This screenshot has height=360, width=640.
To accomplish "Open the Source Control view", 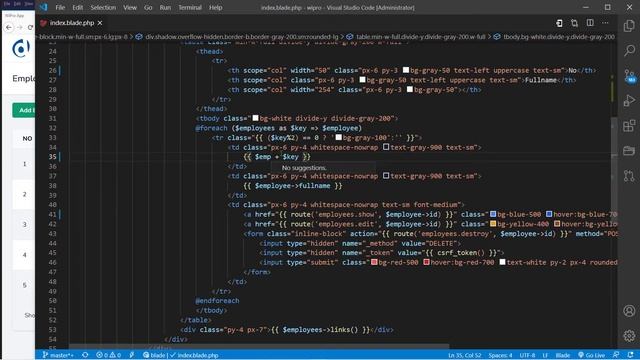I will pyautogui.click(x=629, y=76).
